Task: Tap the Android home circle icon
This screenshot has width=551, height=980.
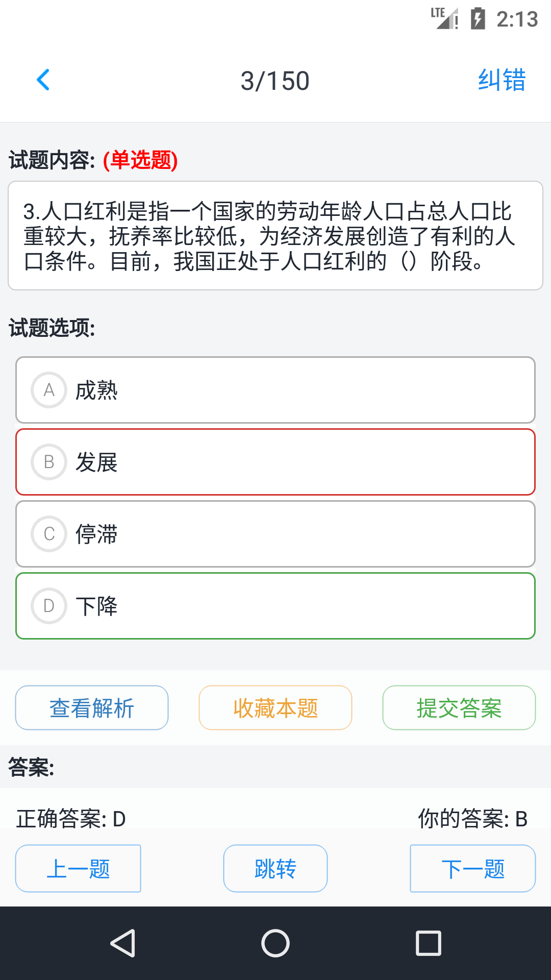Action: [x=275, y=943]
